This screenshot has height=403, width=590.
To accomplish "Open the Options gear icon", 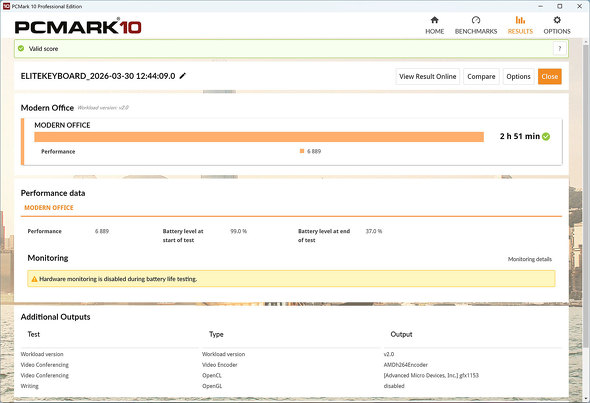I will coord(557,20).
